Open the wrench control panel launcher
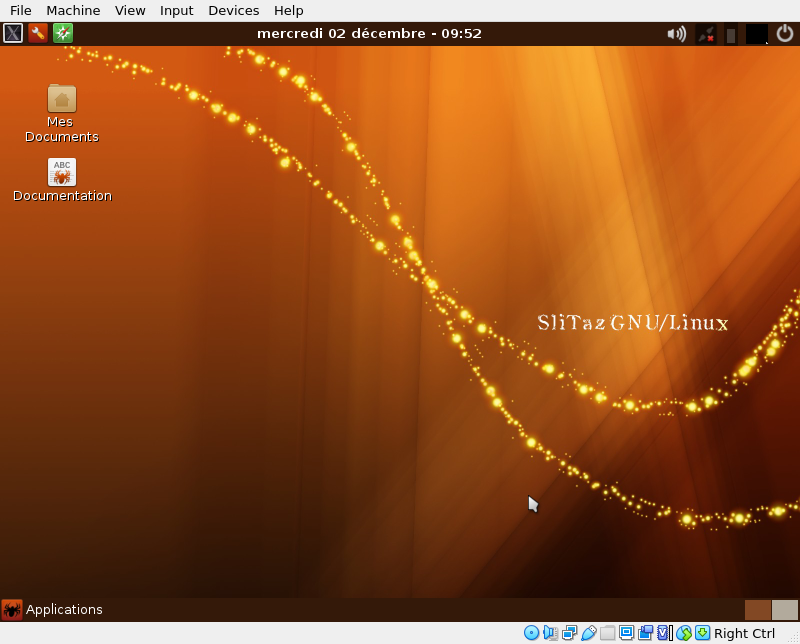Screen dimensions: 800x644 pos(38,34)
